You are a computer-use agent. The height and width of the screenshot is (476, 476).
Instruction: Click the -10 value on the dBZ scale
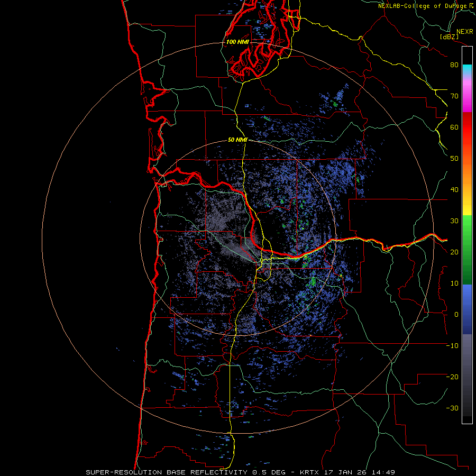click(x=452, y=346)
